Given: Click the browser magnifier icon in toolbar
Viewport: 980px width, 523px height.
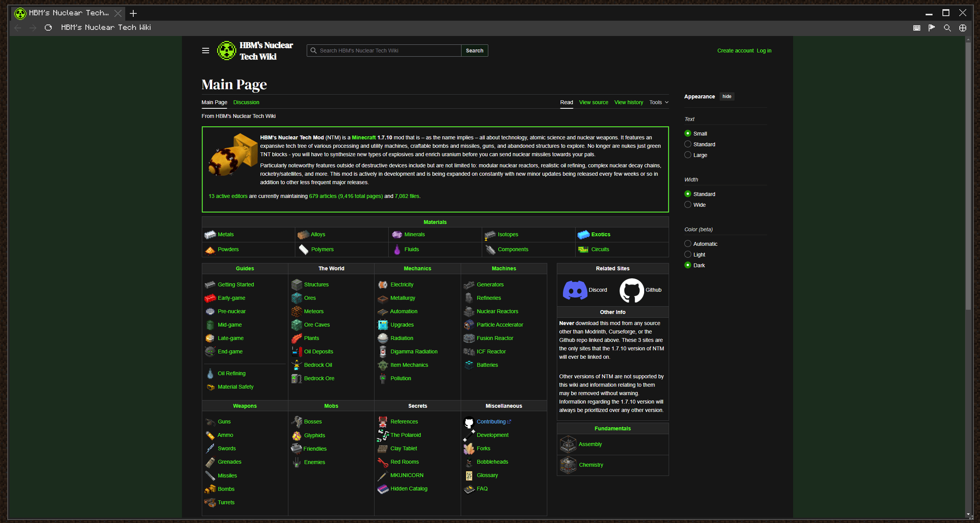Looking at the screenshot, I should [947, 28].
